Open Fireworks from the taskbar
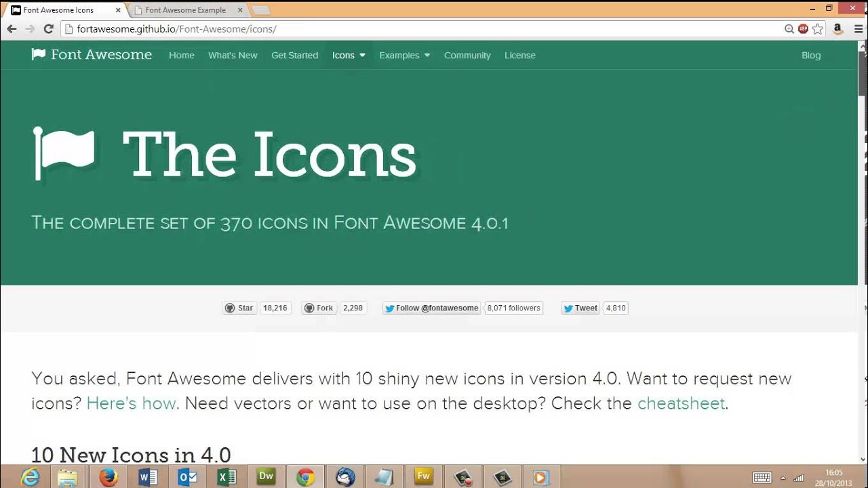 pos(424,476)
